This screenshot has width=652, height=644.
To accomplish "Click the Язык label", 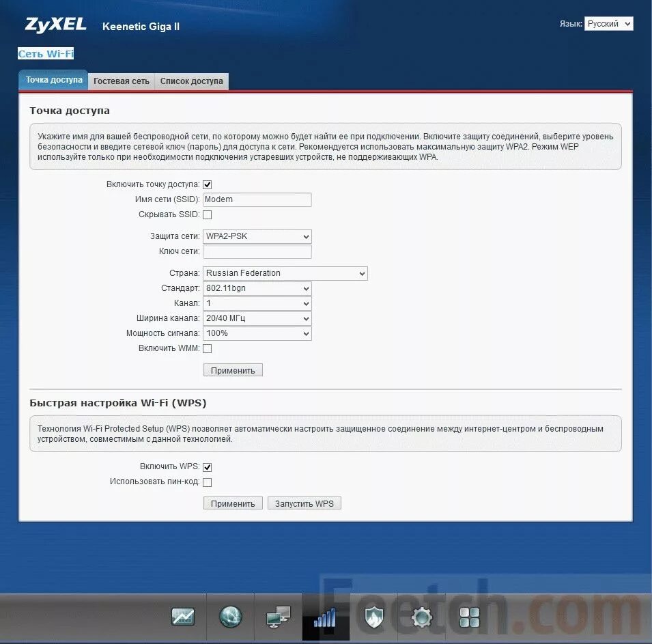I will tap(571, 24).
